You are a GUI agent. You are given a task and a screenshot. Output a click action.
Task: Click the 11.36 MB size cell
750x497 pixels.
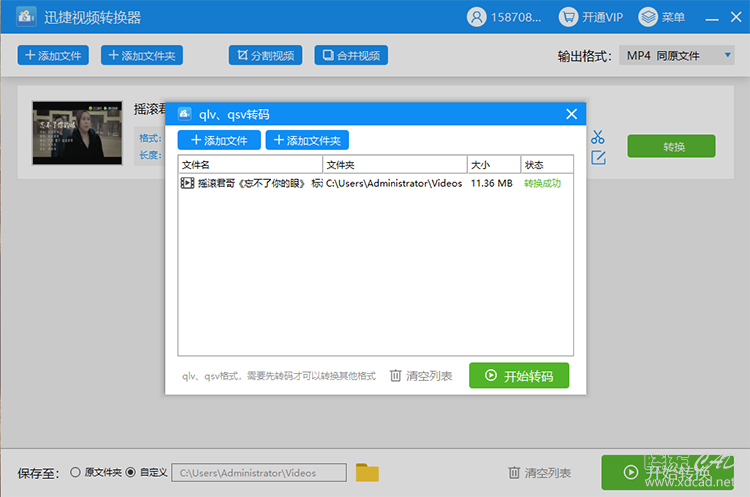coord(492,183)
